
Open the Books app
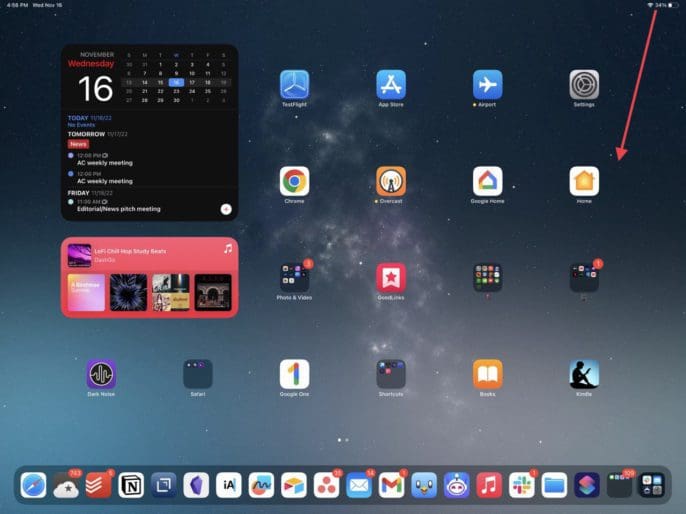(487, 374)
